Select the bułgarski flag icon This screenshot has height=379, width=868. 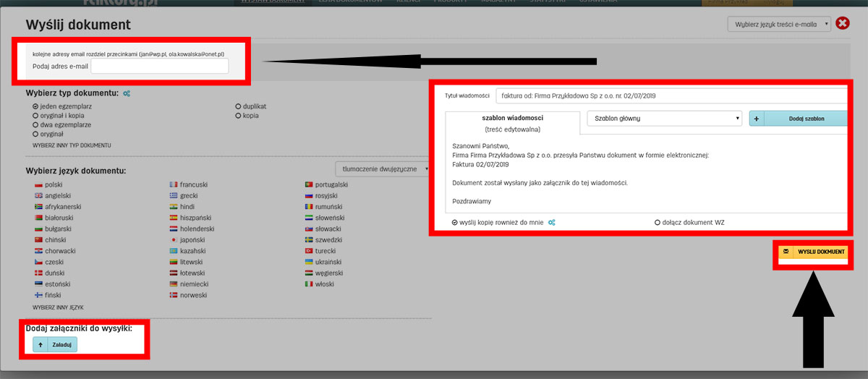point(38,229)
